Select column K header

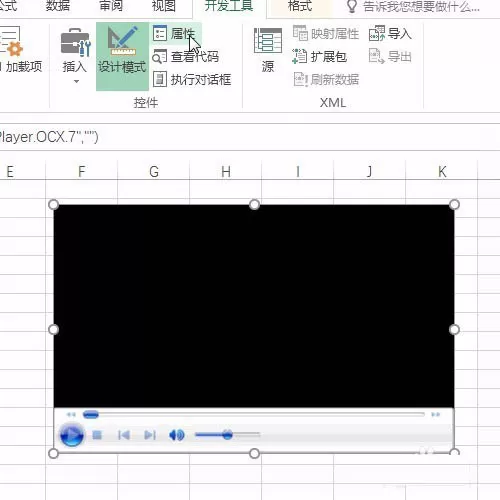(x=442, y=172)
